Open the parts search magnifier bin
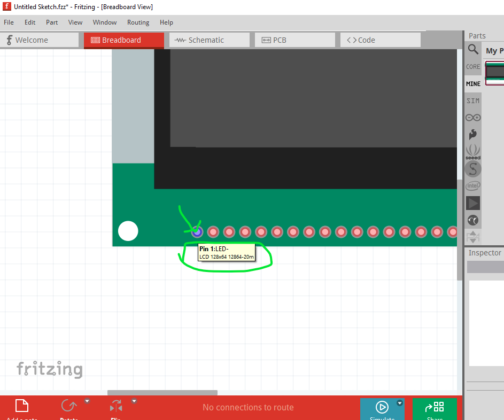The height and width of the screenshot is (420, 504). click(473, 50)
